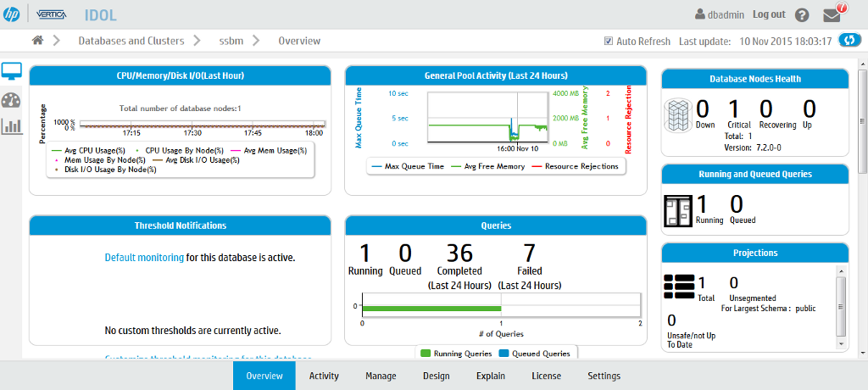Disable the Auto Refresh checkbox

click(x=609, y=41)
